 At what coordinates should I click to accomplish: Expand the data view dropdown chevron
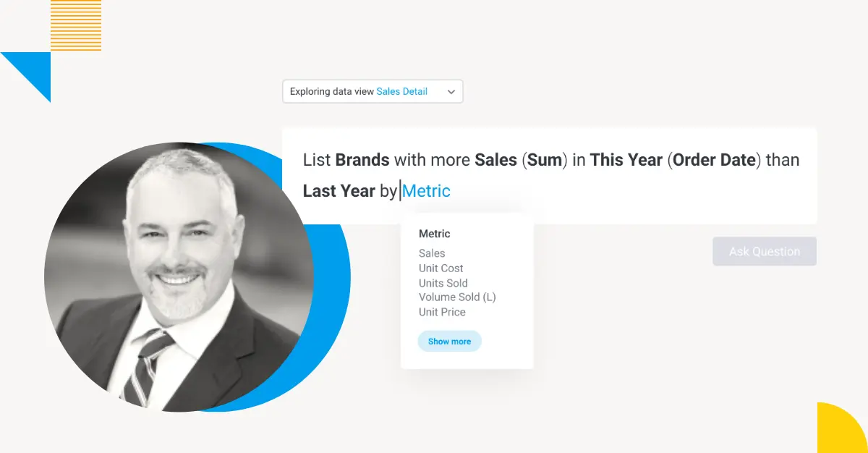click(x=451, y=92)
